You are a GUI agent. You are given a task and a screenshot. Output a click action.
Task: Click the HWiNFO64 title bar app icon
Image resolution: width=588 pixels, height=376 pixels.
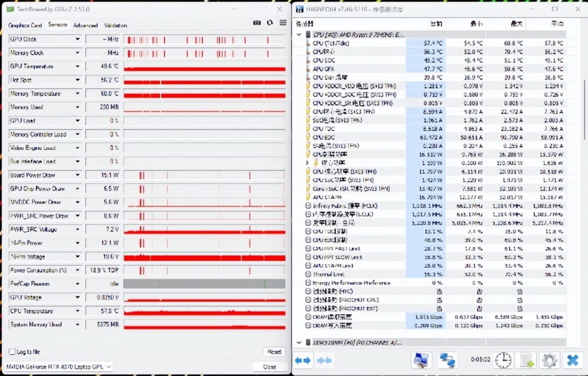pos(300,9)
